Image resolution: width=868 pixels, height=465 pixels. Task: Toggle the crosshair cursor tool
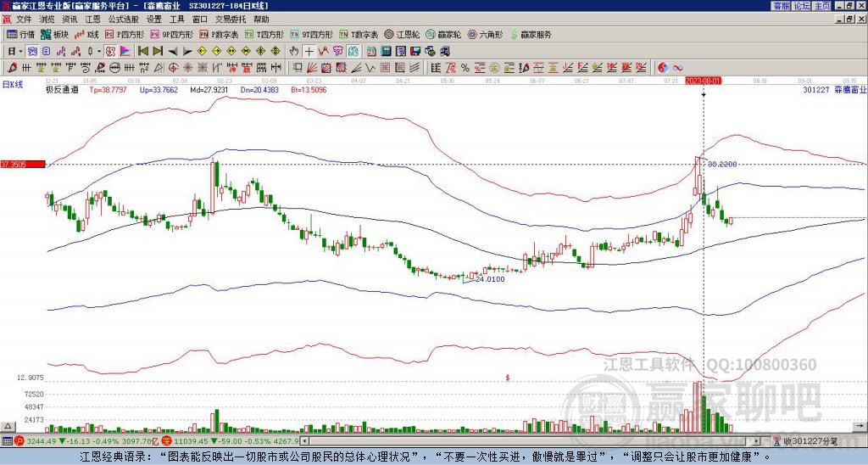click(x=309, y=51)
